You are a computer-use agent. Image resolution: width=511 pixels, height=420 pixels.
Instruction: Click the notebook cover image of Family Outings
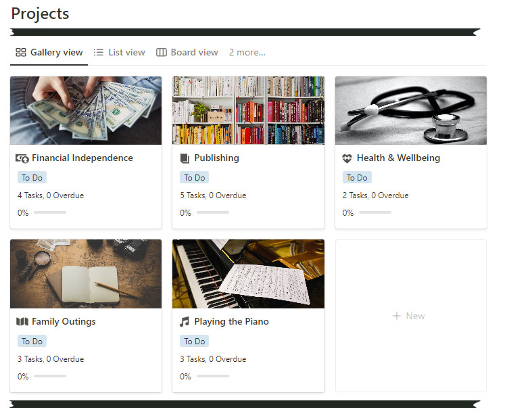86,274
